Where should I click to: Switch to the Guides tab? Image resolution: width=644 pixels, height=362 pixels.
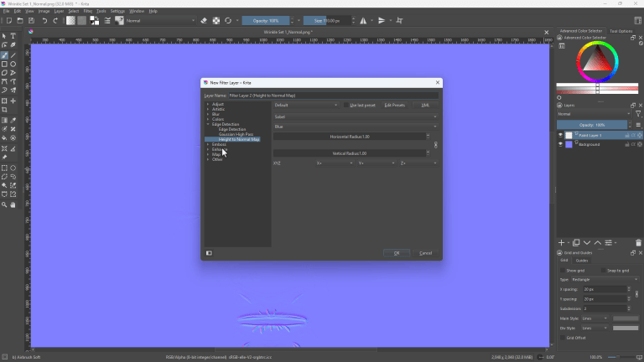click(582, 261)
